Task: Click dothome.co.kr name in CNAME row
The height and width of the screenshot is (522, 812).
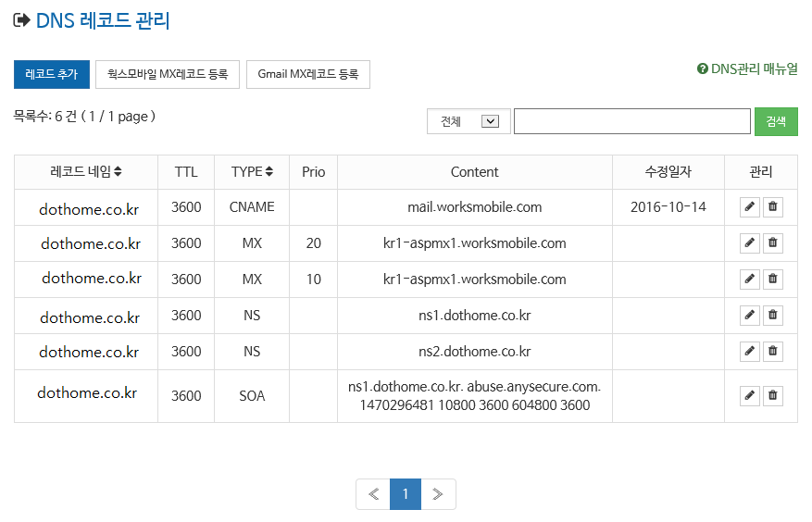Action: (89, 210)
